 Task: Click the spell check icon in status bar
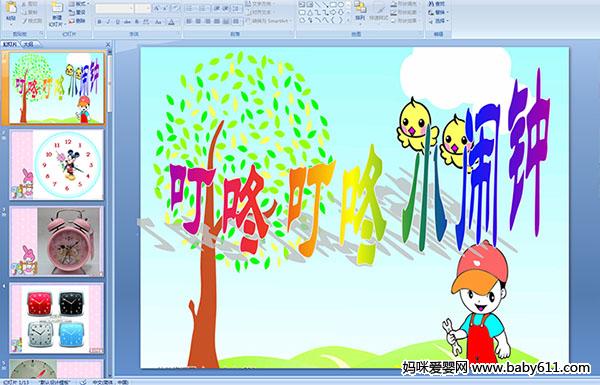(83, 382)
